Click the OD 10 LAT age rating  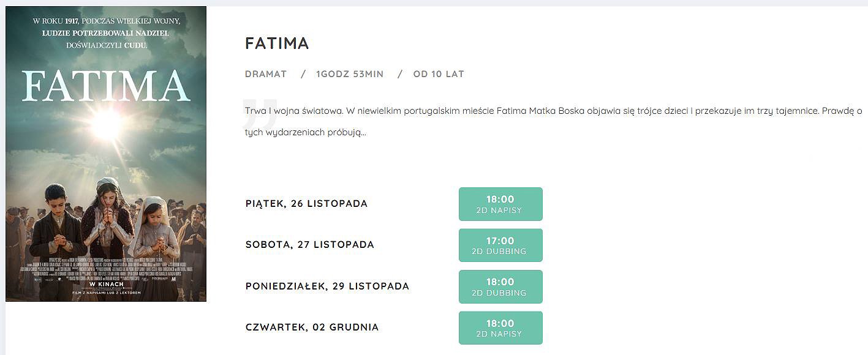point(439,74)
